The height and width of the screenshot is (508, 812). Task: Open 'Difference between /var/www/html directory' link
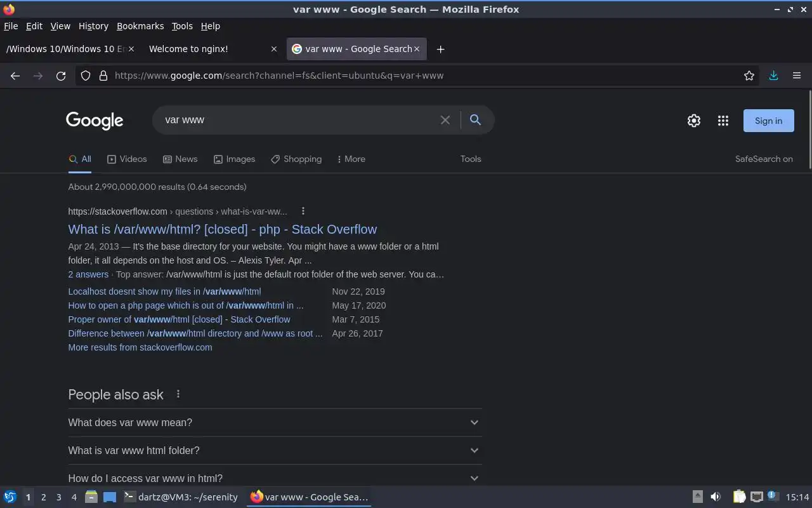(195, 333)
